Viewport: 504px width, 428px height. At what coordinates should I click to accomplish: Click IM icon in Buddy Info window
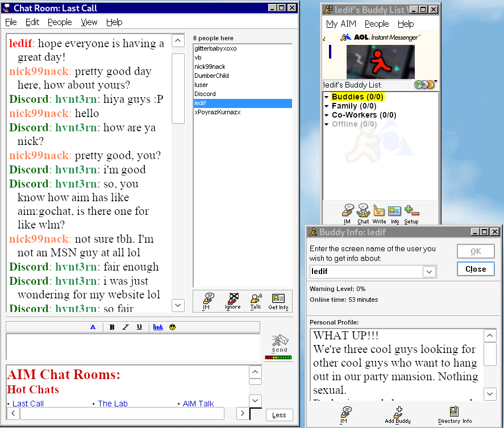pos(346,415)
